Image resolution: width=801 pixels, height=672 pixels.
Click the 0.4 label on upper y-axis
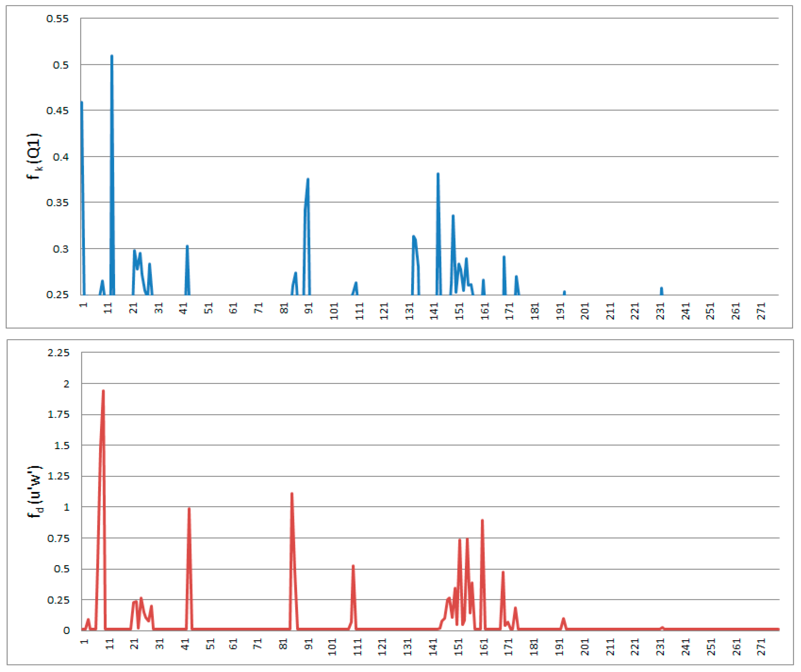pos(61,157)
